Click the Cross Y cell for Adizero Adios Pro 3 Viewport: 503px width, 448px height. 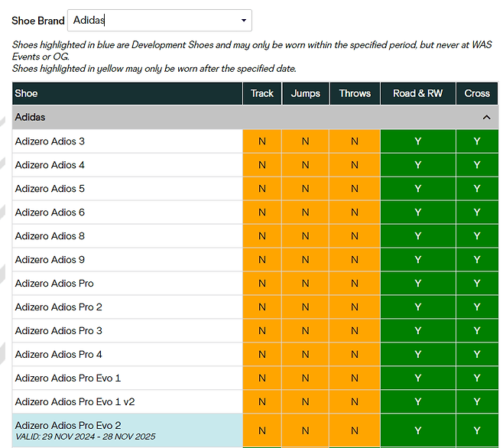tap(477, 331)
